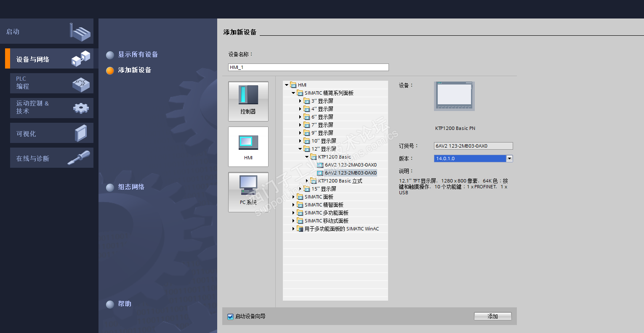Click the 10" 显示屏 folder icon
This screenshot has height=333, width=644.
(x=307, y=141)
